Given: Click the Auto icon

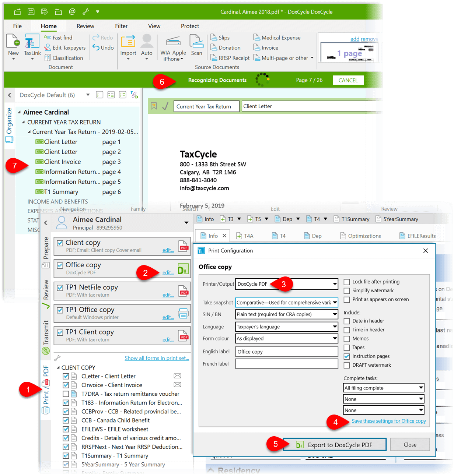Looking at the screenshot, I should (x=147, y=41).
